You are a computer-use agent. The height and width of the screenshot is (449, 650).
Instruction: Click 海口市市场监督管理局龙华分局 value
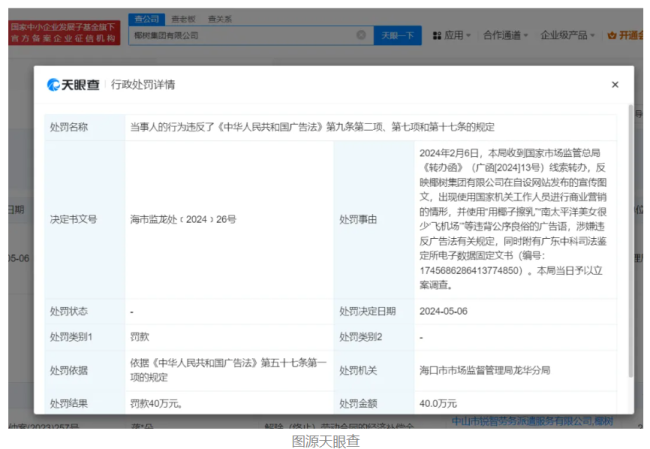pyautogui.click(x=484, y=370)
